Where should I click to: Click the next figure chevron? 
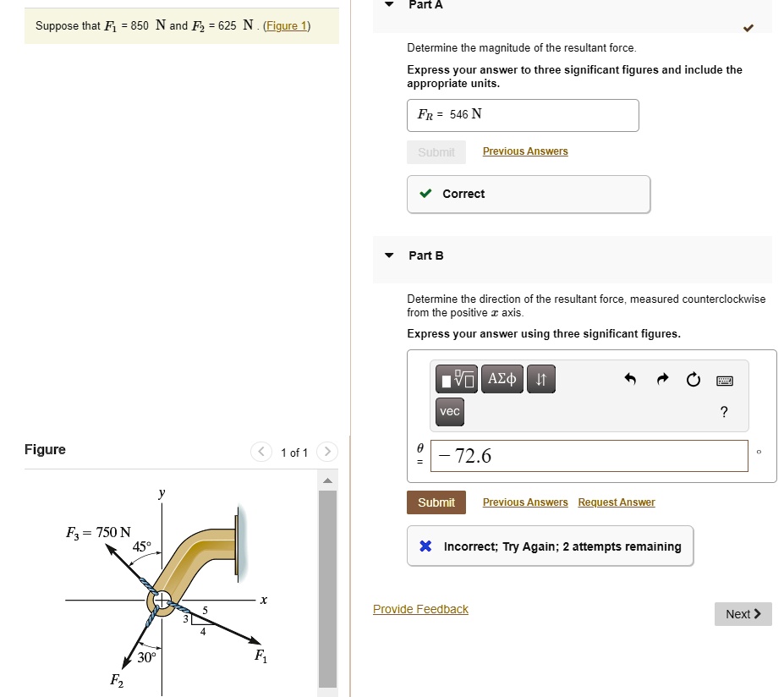pyautogui.click(x=326, y=452)
